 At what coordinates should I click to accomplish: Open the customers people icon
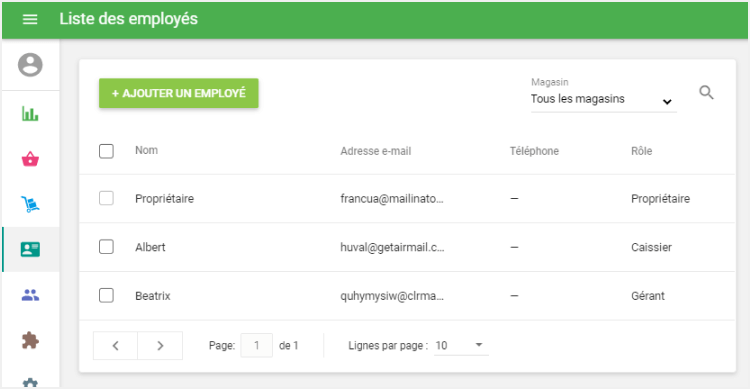point(30,295)
